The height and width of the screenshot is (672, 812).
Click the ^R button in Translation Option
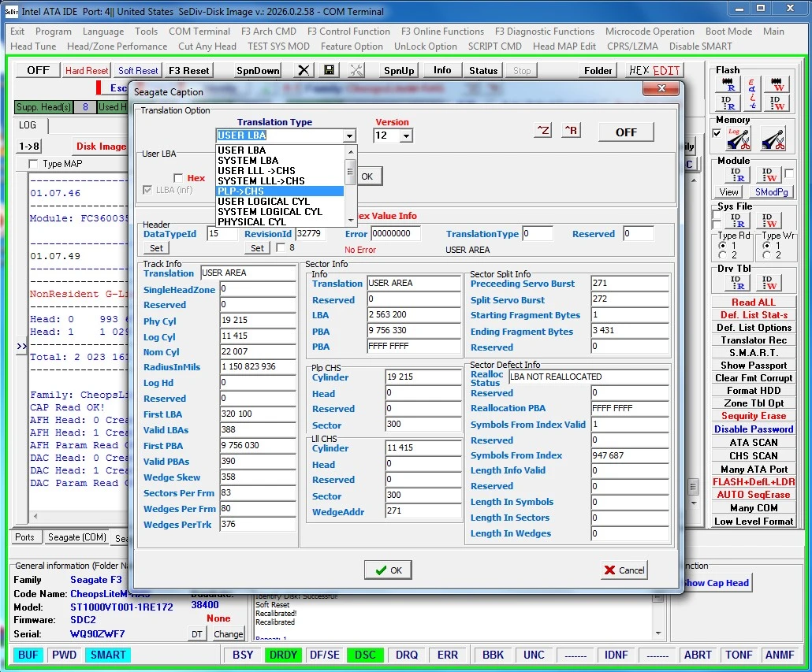pyautogui.click(x=571, y=130)
